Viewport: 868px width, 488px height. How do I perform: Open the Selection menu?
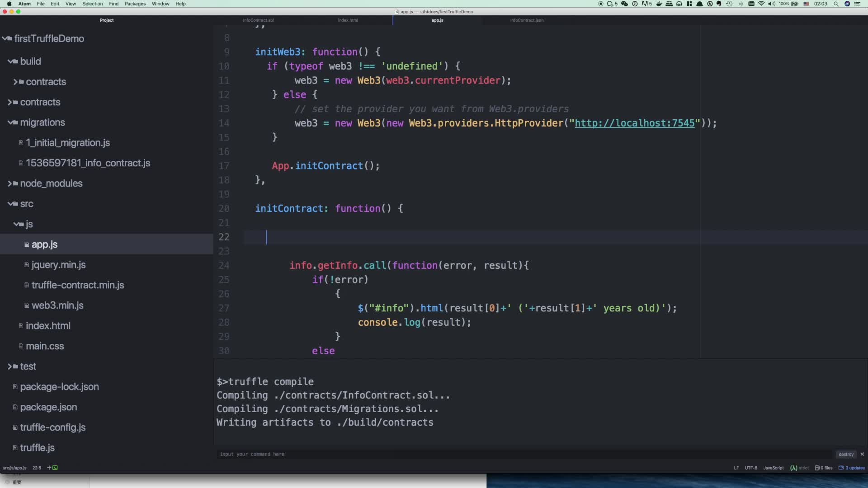[x=93, y=4]
